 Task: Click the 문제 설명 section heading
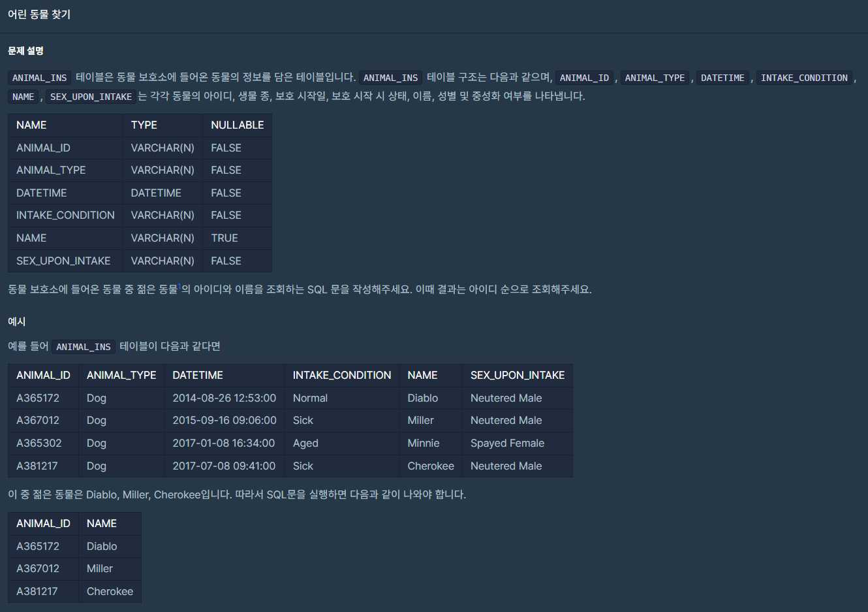click(x=25, y=51)
